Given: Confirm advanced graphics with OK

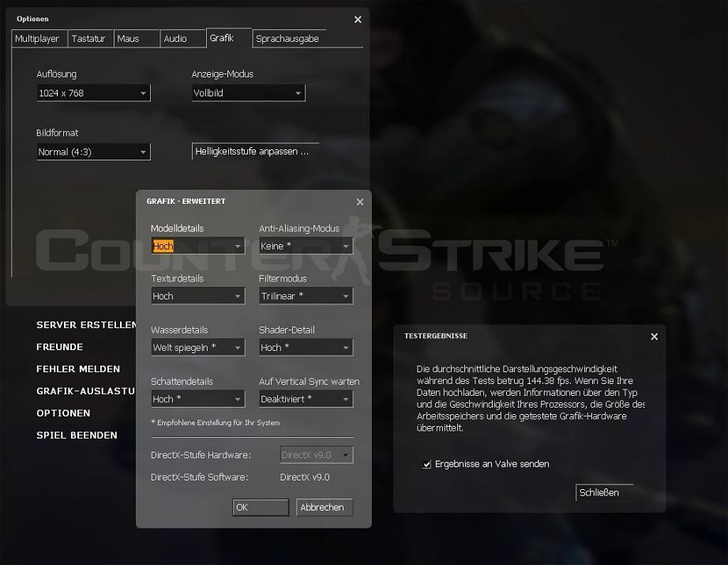Looking at the screenshot, I should coord(261,507).
